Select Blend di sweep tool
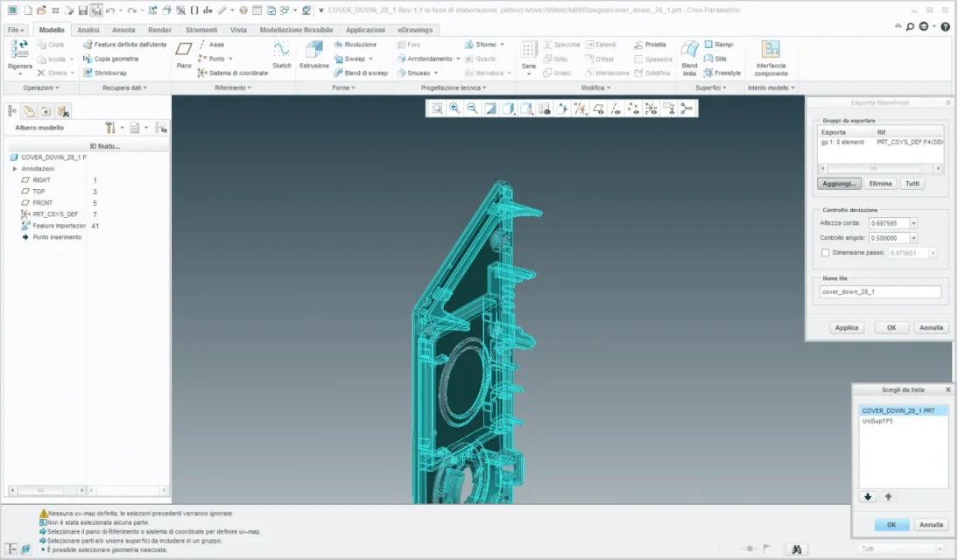 pyautogui.click(x=361, y=73)
